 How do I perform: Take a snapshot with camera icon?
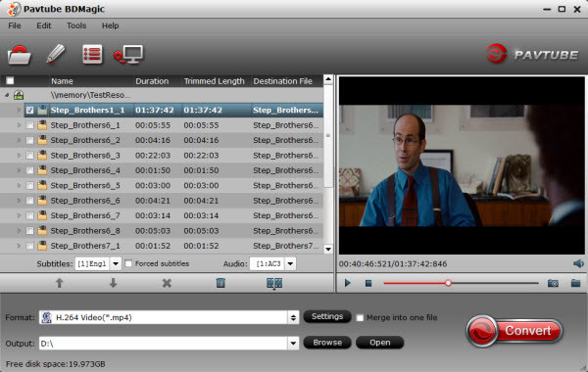553,283
